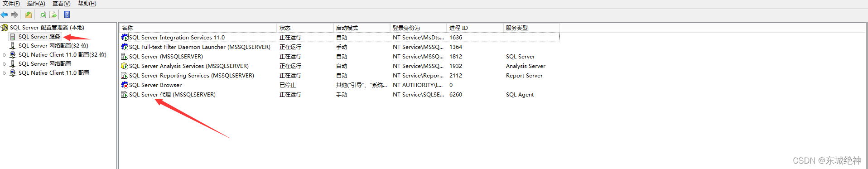Click the Back arrow toolbar icon
Screen dimensions: 868x169
(5, 15)
